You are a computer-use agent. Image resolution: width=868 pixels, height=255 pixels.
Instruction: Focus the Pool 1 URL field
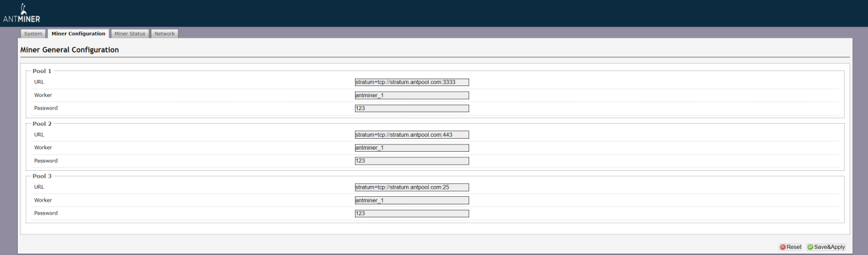coord(412,82)
